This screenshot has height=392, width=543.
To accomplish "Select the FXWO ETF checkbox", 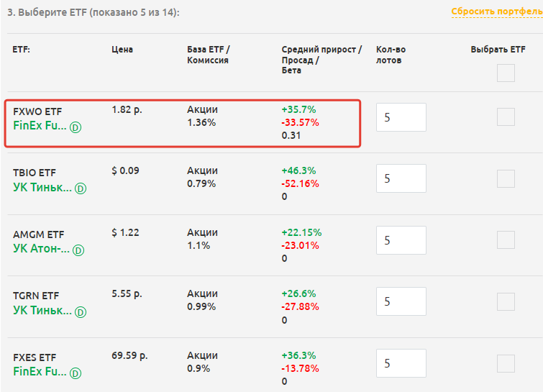I will [506, 117].
